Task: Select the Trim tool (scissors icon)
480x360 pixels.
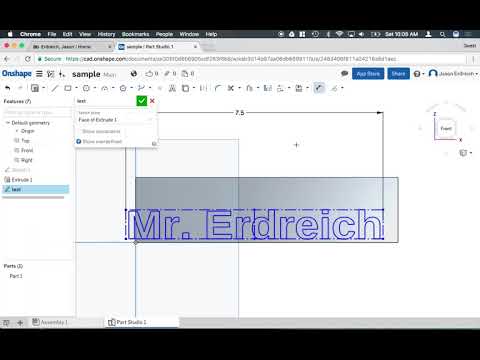Action: click(230, 88)
